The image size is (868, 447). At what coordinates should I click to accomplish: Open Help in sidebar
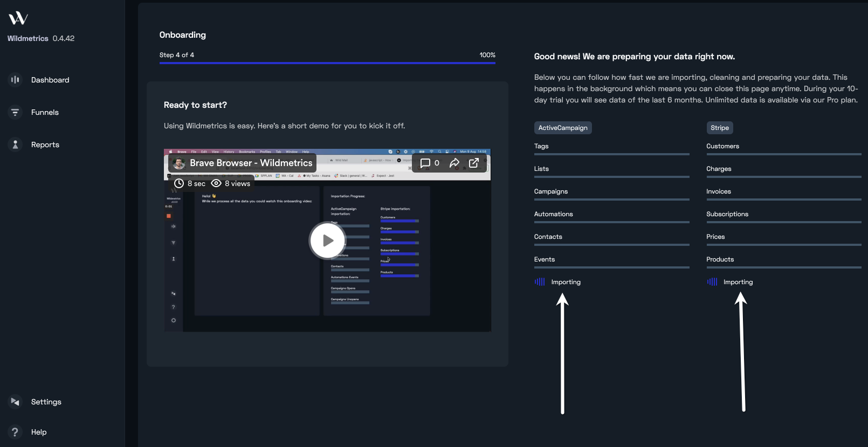[x=39, y=432]
